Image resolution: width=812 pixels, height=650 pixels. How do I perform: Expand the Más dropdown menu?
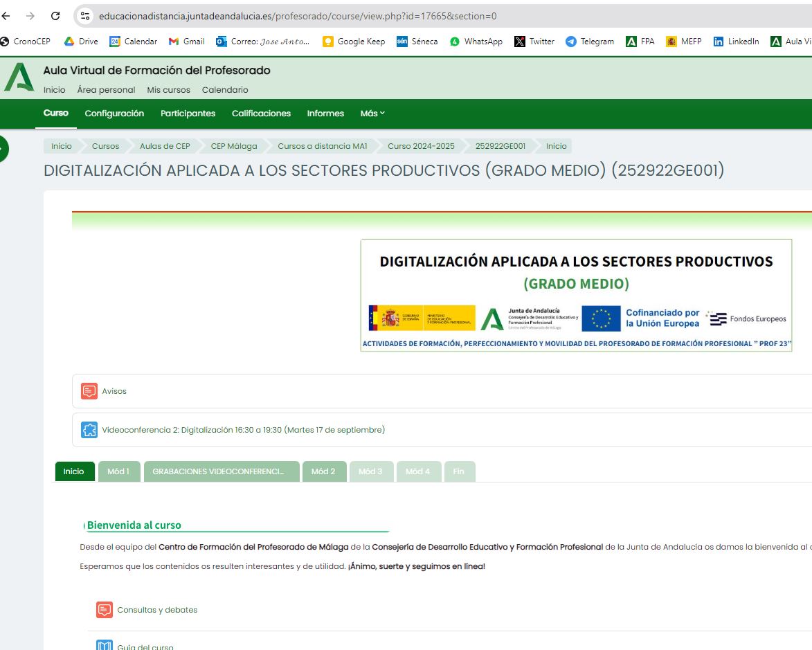tap(373, 114)
